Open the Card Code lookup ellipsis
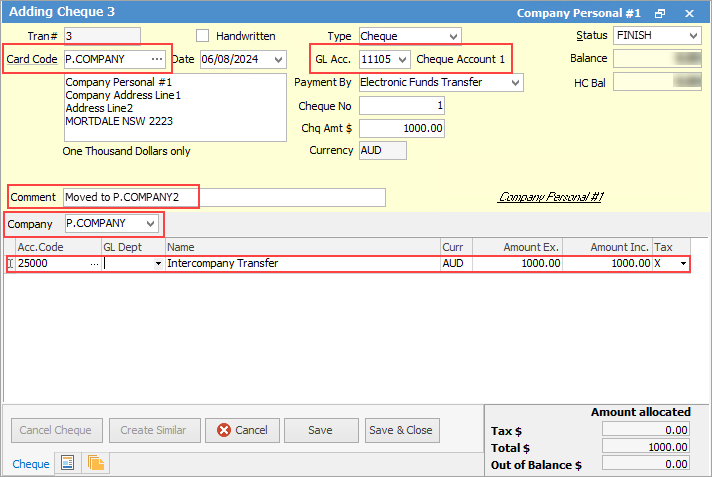Screen dimensions: 712x477 (157, 59)
